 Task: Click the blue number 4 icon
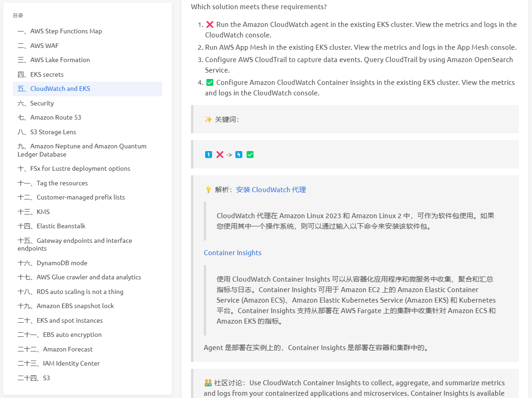[239, 155]
